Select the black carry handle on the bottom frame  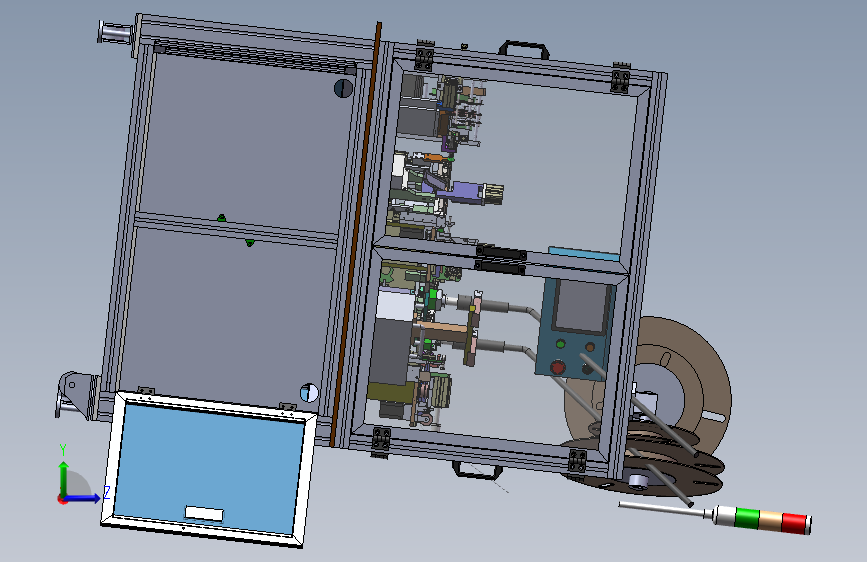(478, 471)
